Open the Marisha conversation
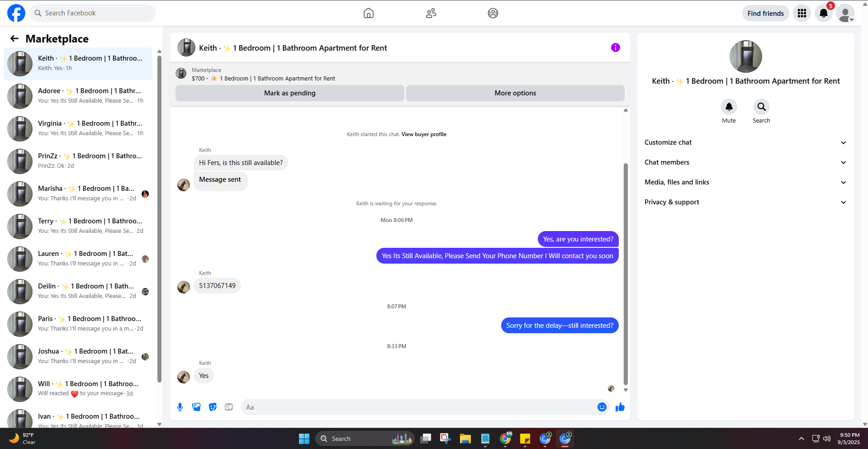The width and height of the screenshot is (868, 449). click(x=78, y=194)
